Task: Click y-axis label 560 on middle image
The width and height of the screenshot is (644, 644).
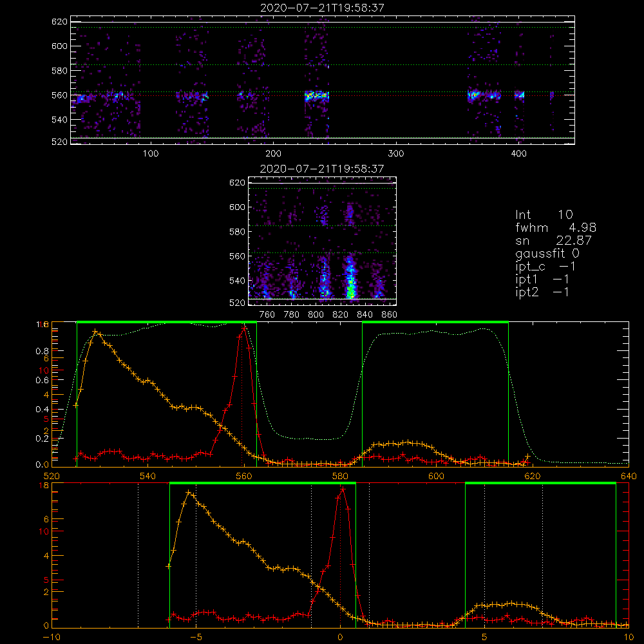Action: pos(237,256)
